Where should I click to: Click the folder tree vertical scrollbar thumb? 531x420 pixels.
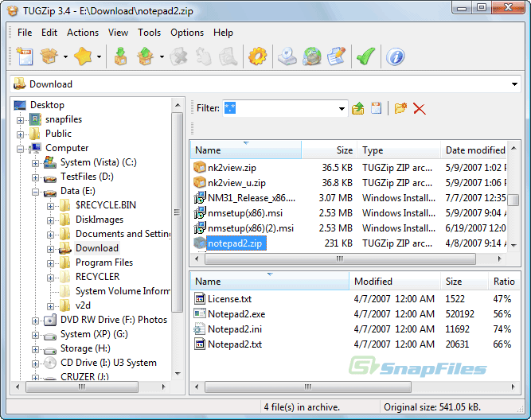coord(177,212)
